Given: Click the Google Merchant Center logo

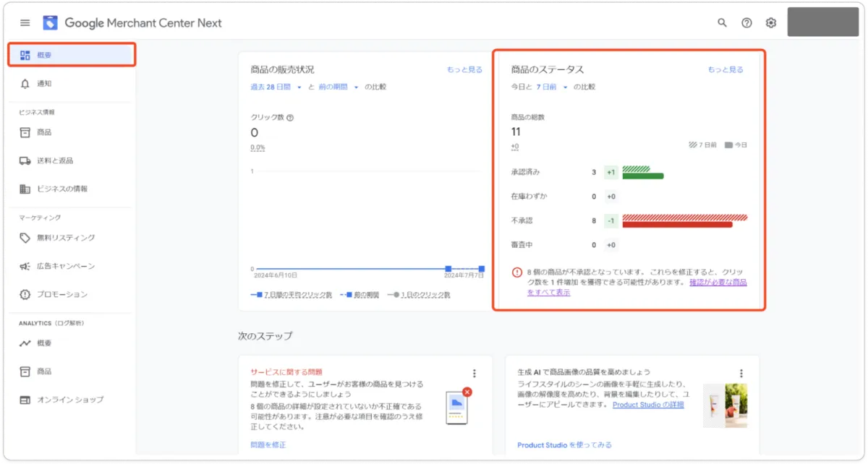Looking at the screenshot, I should pos(50,22).
